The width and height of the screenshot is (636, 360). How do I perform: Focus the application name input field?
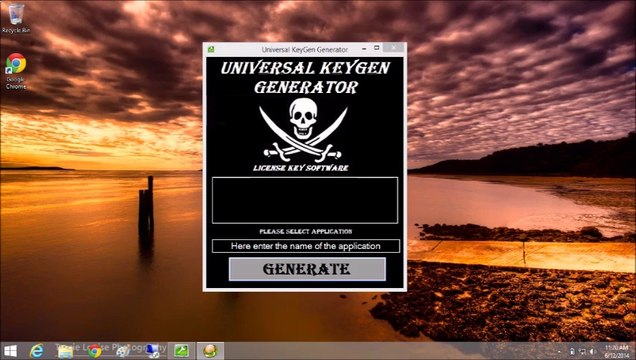click(x=305, y=246)
